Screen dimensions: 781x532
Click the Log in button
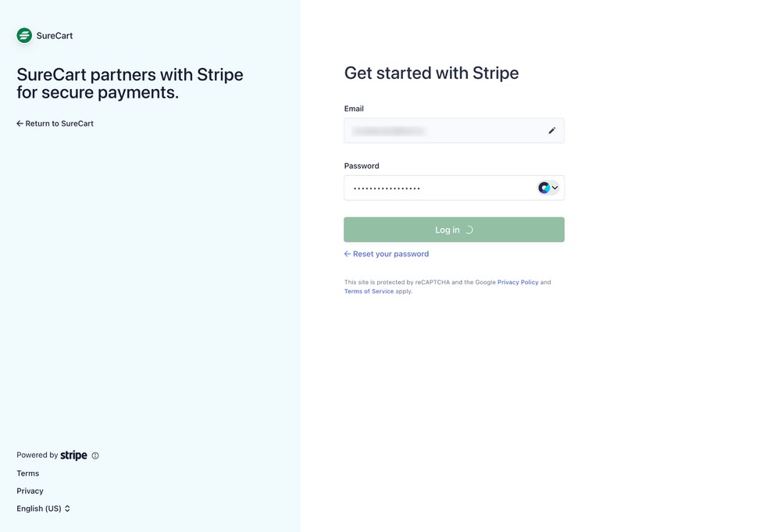pyautogui.click(x=454, y=229)
